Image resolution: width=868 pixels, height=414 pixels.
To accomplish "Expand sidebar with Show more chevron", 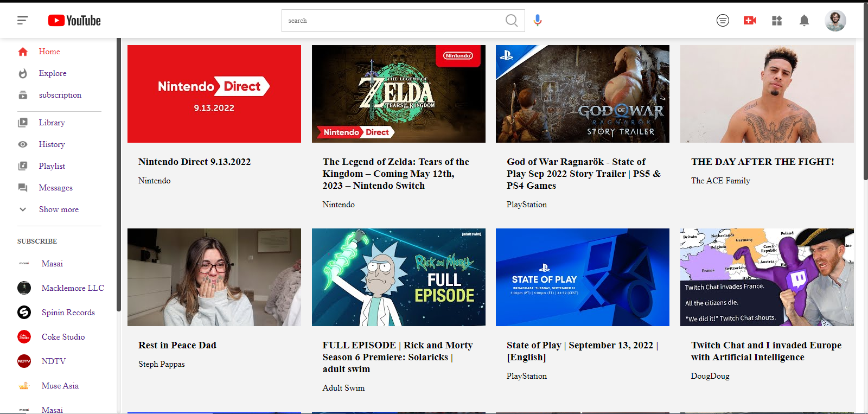I will coord(23,209).
